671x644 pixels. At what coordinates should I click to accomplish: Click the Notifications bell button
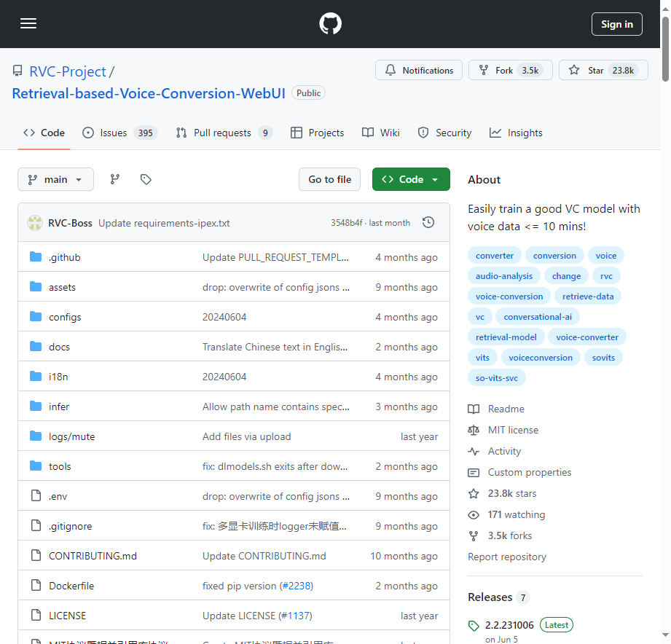pos(418,70)
